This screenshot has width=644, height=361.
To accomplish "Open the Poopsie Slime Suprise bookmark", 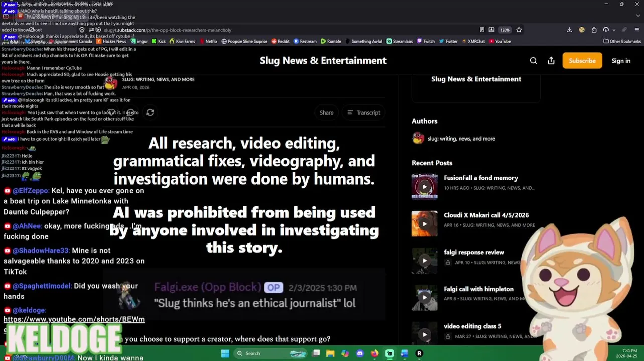I will [x=244, y=42].
